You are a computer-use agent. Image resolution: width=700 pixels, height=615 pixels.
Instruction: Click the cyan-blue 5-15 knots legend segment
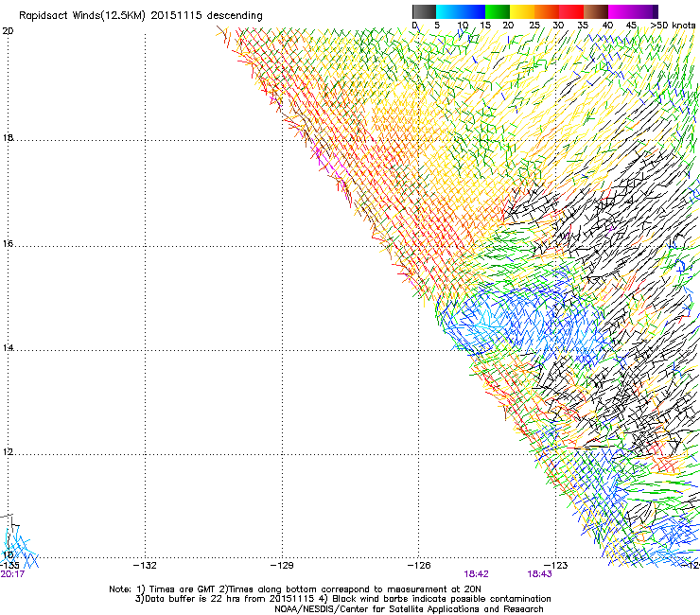coord(461,11)
